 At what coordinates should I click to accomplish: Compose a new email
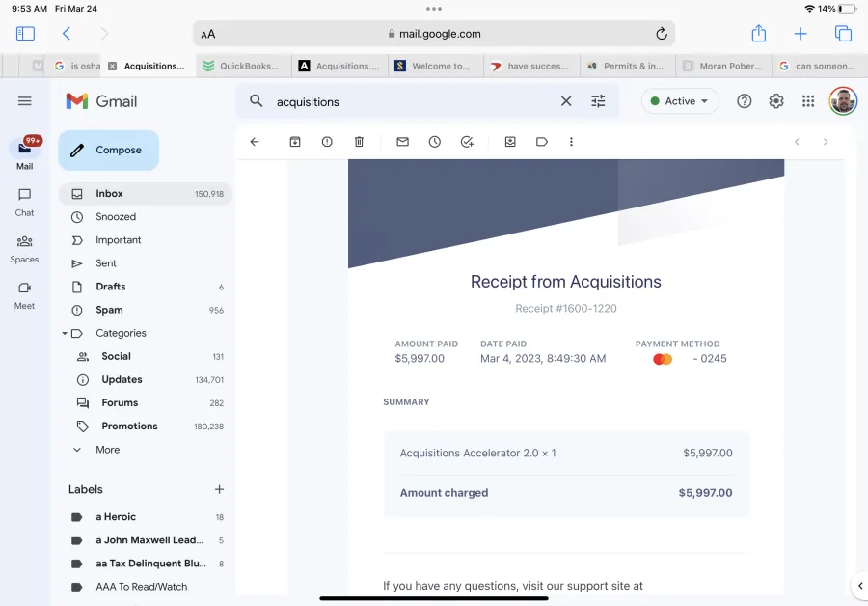(108, 151)
